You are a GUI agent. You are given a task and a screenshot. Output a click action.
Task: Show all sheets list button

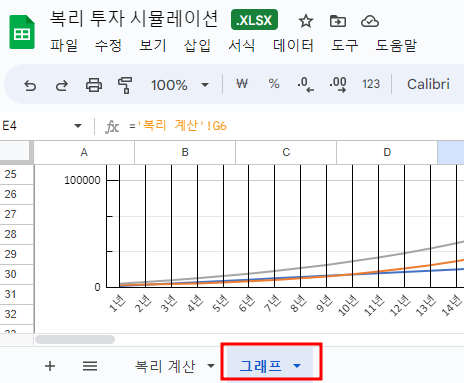[x=90, y=366]
